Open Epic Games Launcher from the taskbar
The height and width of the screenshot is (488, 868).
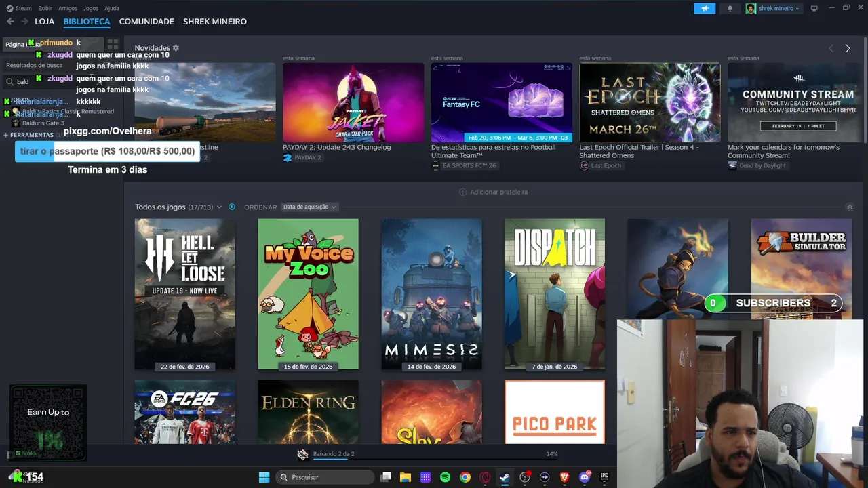pyautogui.click(x=604, y=477)
